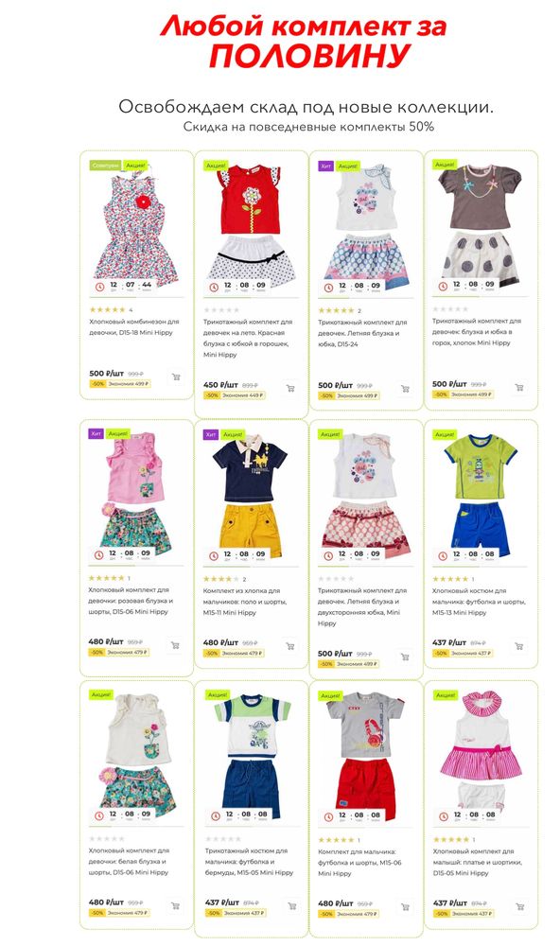Image resolution: width=560 pixels, height=946 pixels.
Task: Open the floral jumpsuit product image
Action: pyautogui.click(x=136, y=226)
